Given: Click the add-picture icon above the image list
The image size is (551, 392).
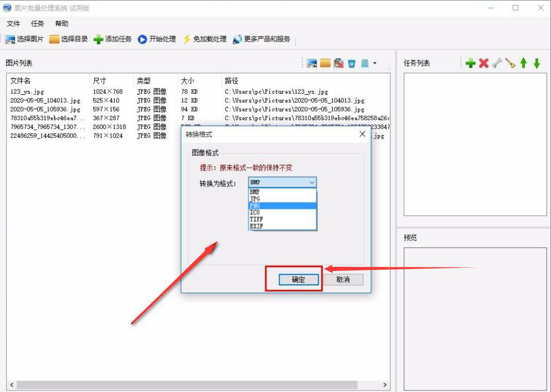Looking at the screenshot, I should (312, 63).
